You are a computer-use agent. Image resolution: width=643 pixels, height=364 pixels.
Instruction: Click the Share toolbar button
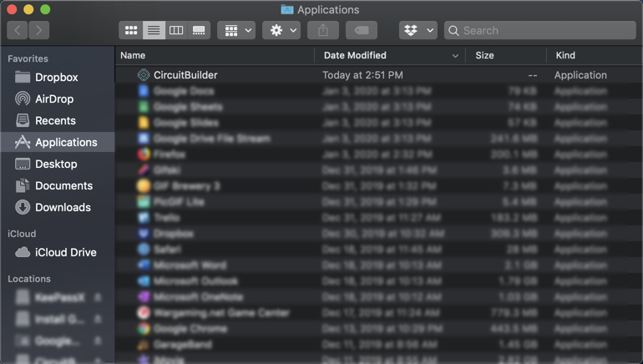tap(323, 30)
